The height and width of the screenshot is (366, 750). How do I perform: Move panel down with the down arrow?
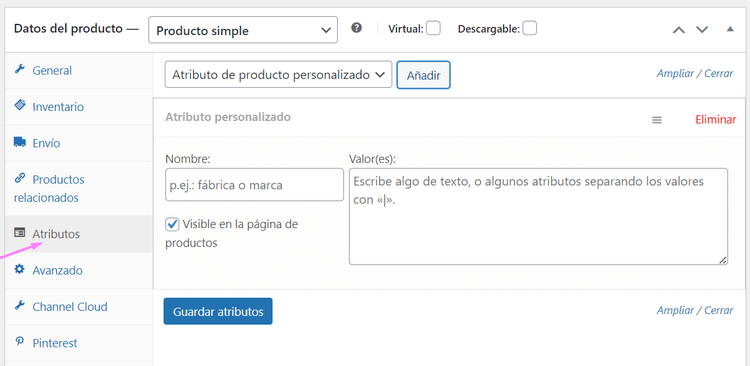coord(702,30)
